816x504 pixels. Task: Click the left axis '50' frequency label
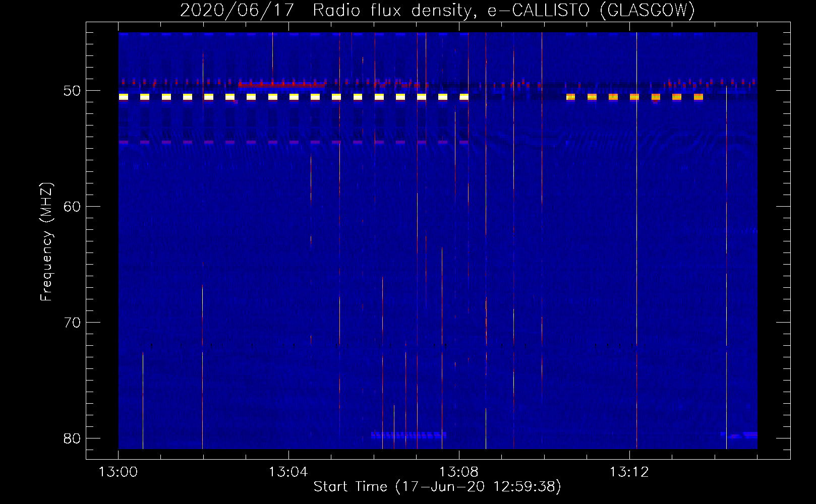[x=72, y=91]
